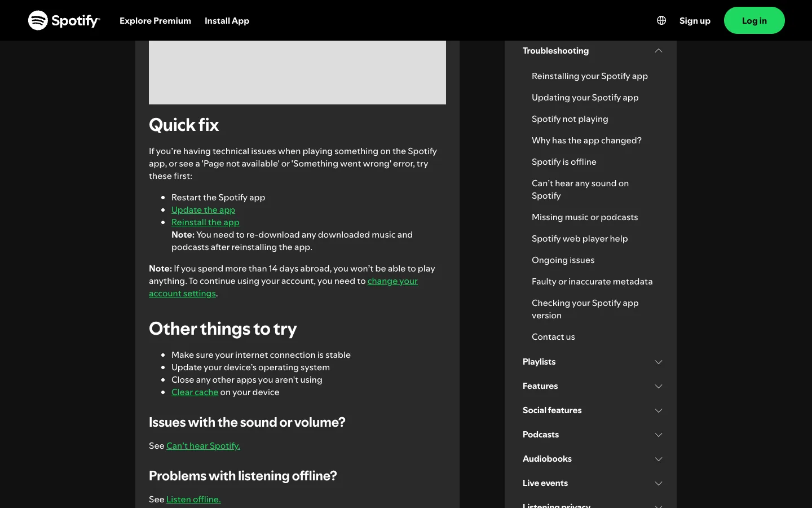Viewport: 812px width, 508px height.
Task: Open Spotify is offline sidebar item
Action: [564, 162]
